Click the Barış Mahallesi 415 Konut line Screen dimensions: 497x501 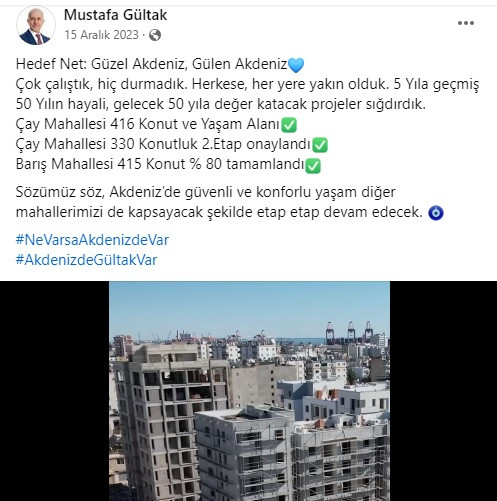[x=160, y=164]
